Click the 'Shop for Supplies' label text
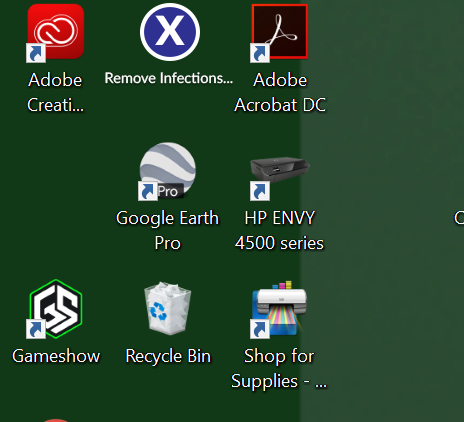Screen dimensions: 464x422 (x=279, y=369)
